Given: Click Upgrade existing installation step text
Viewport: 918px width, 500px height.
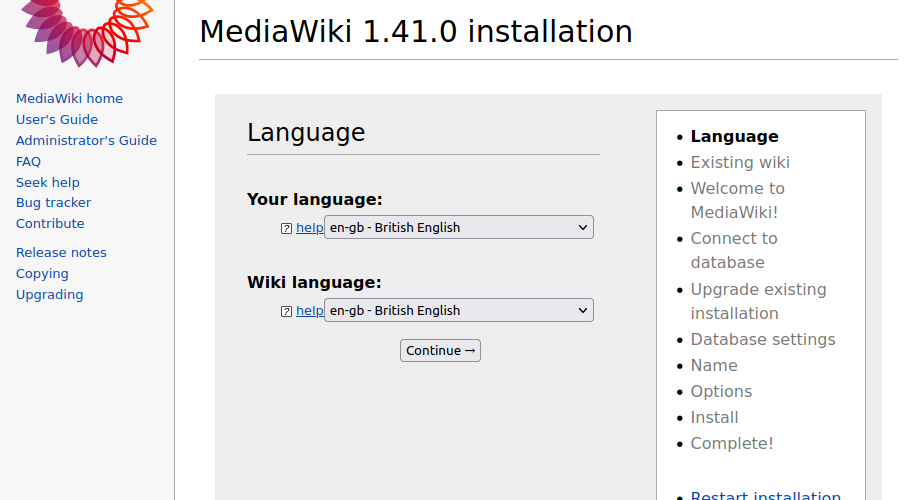Looking at the screenshot, I should click(x=758, y=302).
